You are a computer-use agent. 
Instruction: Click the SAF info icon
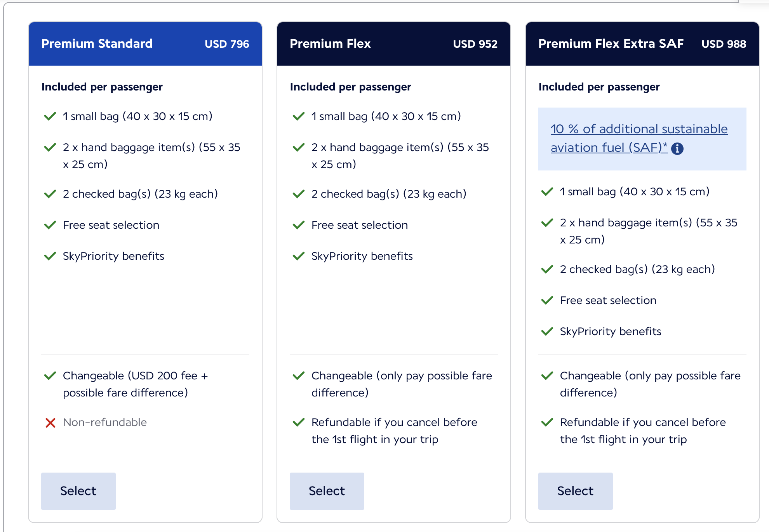pyautogui.click(x=677, y=148)
